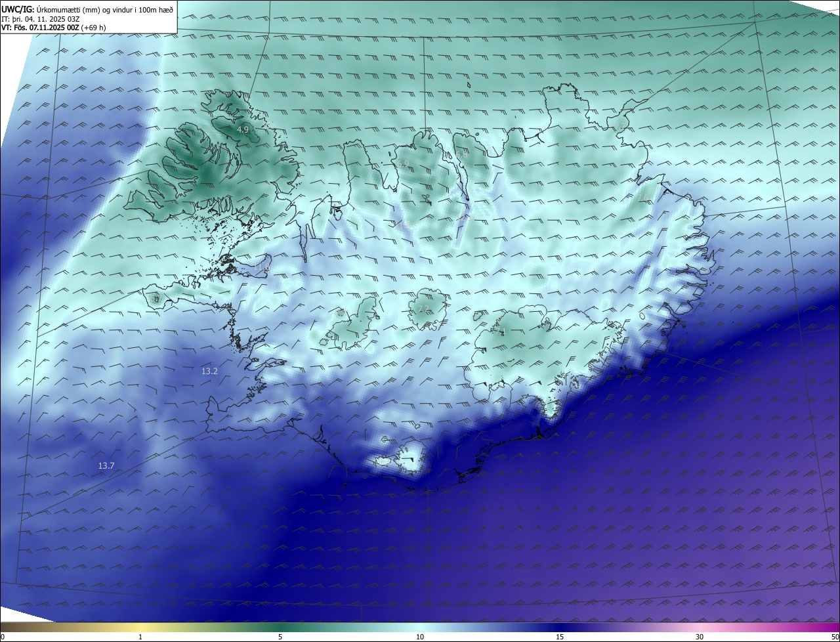
Task: Click the 6.9 value in north Iceland
Action: pos(403,163)
